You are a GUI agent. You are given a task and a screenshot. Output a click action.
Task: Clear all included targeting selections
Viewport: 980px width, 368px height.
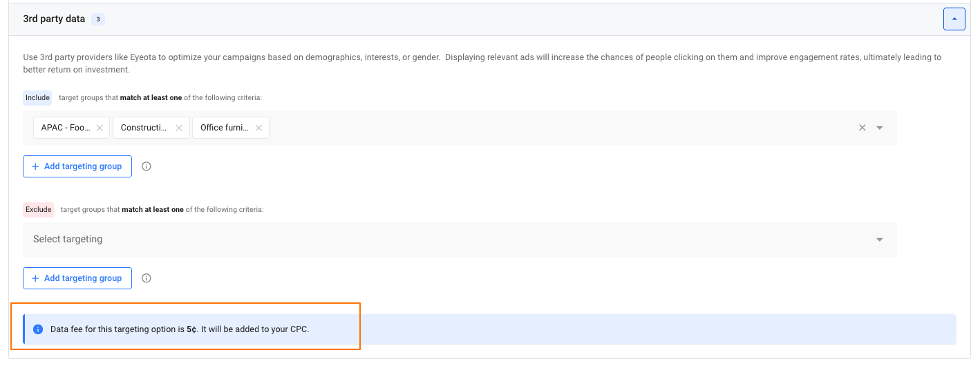862,128
